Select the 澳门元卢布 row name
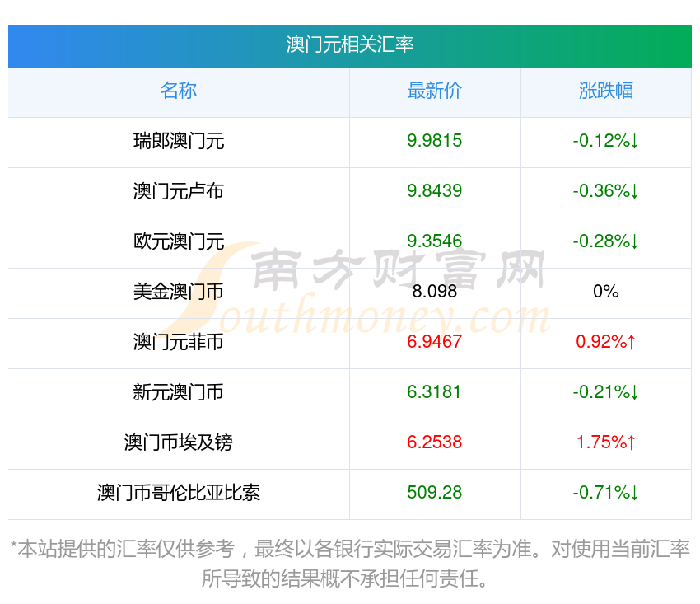The image size is (700, 604). point(179,191)
